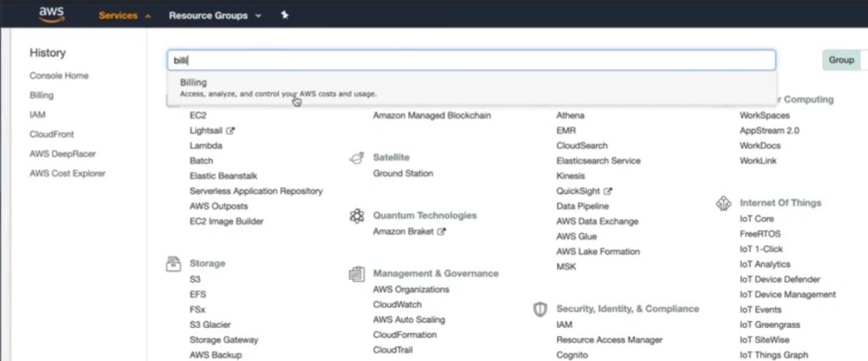Open Ground Station
This screenshot has width=868, height=361.
pyautogui.click(x=403, y=174)
